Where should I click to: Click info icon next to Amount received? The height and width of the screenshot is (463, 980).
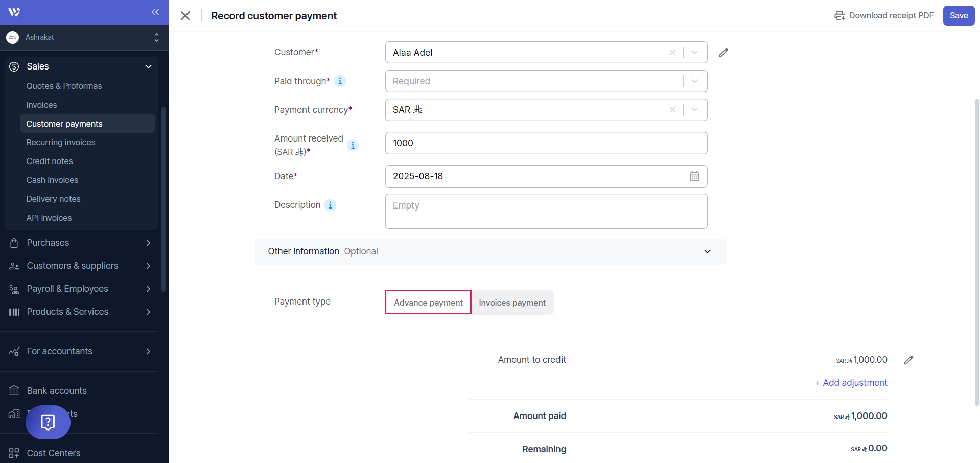tap(353, 145)
